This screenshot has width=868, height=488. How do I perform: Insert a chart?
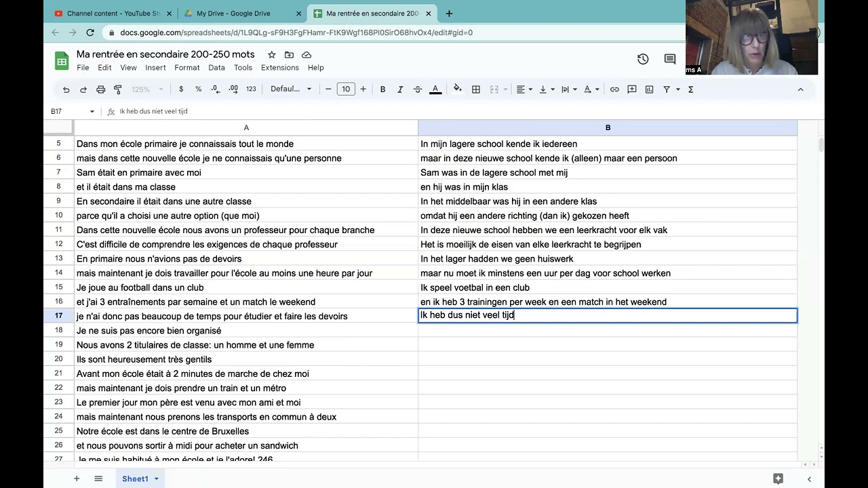[x=650, y=89]
